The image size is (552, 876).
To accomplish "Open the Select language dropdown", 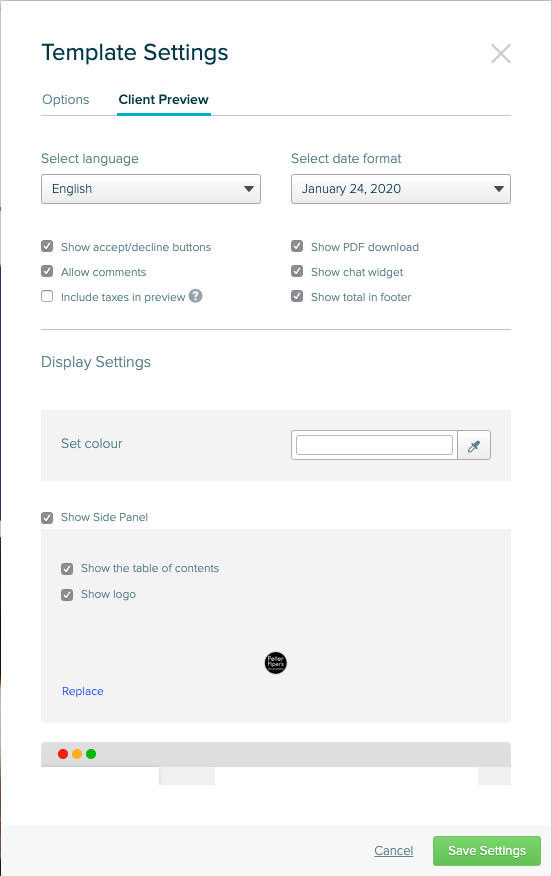I will pyautogui.click(x=151, y=189).
